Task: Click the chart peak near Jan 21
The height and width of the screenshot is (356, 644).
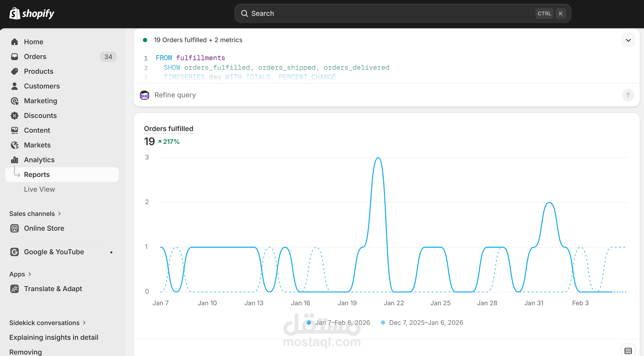Action: coord(378,158)
